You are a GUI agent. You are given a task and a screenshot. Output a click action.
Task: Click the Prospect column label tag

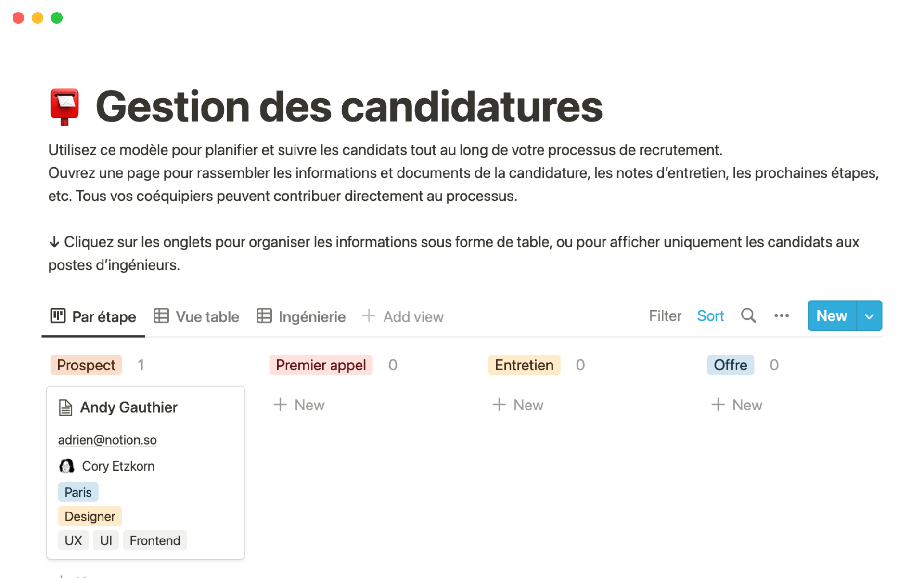pyautogui.click(x=86, y=365)
